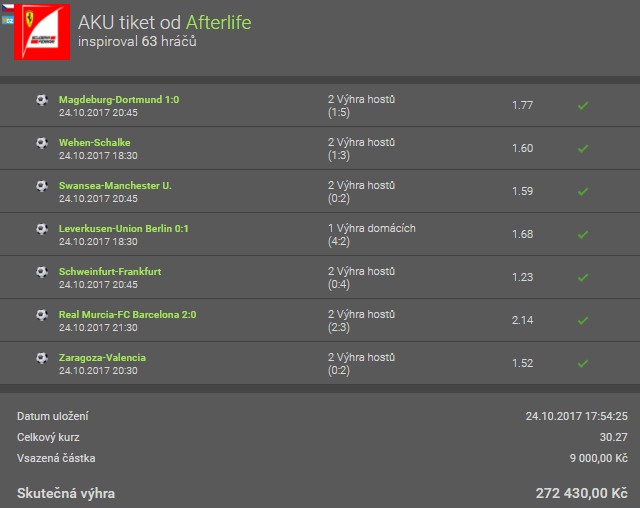Click the 2.14 odds value for Barcelona
The image size is (640, 508).
524,320
